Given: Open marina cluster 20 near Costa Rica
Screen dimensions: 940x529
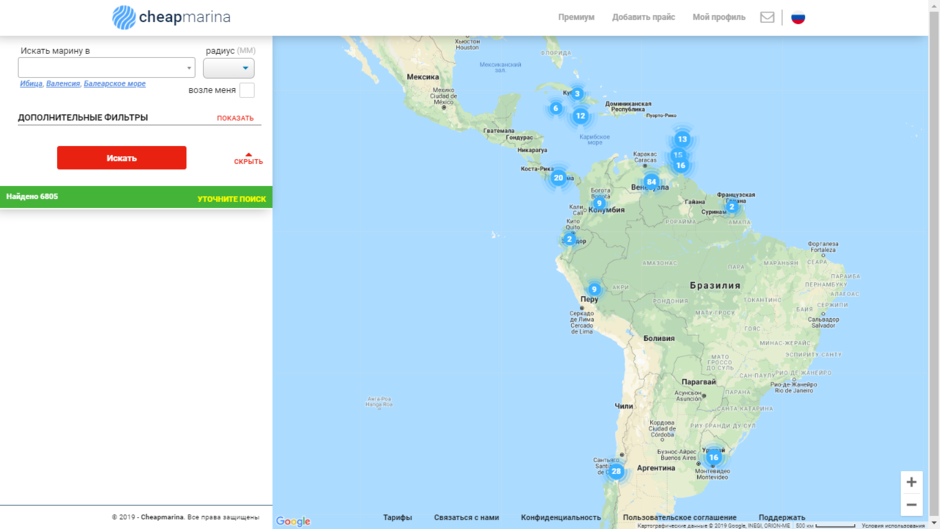Looking at the screenshot, I should [x=558, y=178].
